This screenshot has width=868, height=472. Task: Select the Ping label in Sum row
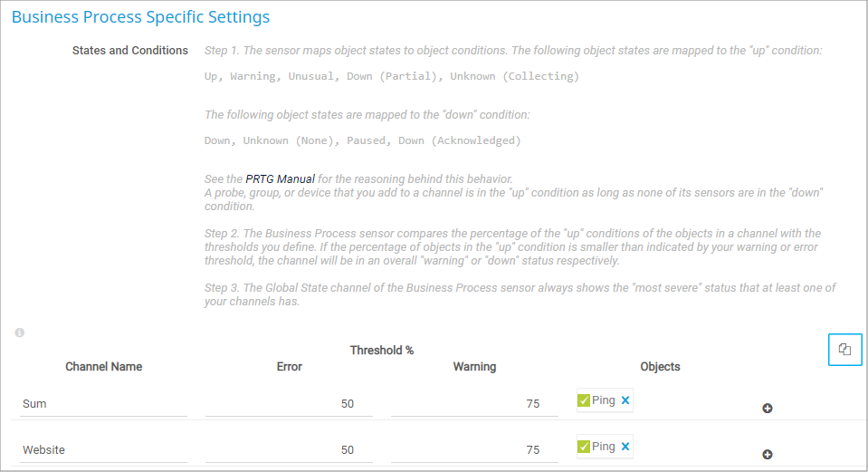pyautogui.click(x=604, y=400)
